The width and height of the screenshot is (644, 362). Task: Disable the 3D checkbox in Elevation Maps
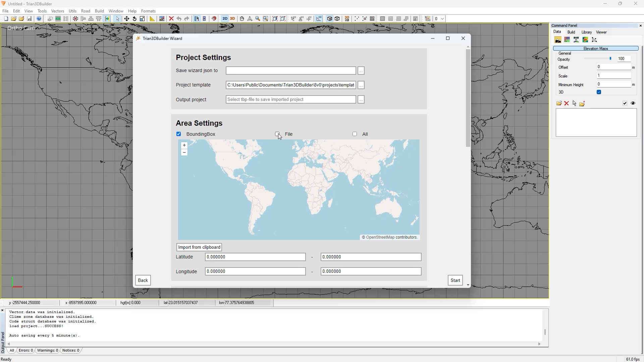pyautogui.click(x=599, y=92)
